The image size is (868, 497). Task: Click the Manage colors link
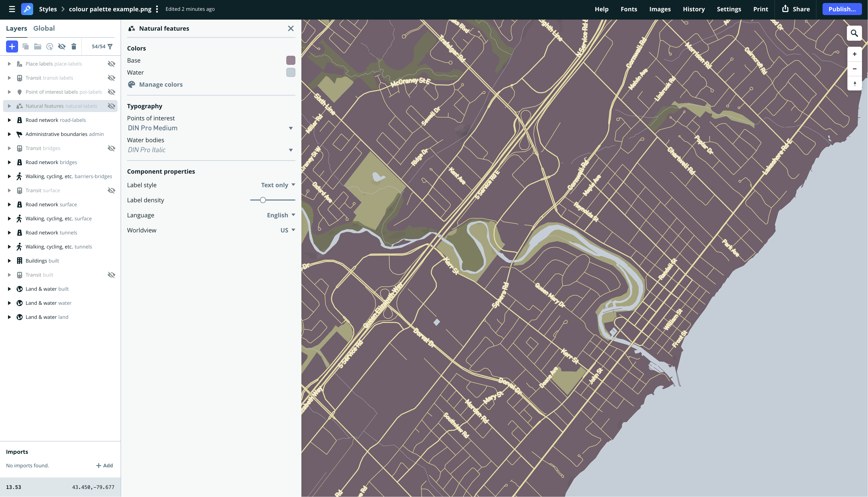pyautogui.click(x=160, y=84)
